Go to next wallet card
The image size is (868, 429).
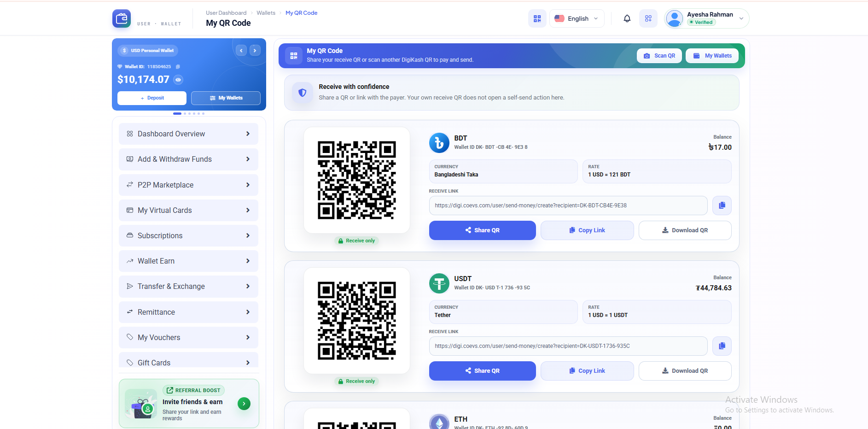255,50
